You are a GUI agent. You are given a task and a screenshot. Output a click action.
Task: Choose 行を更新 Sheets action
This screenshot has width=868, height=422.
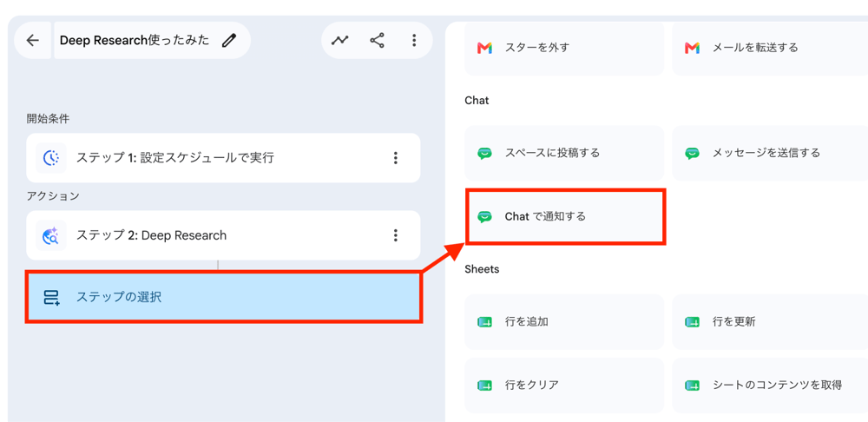click(770, 322)
